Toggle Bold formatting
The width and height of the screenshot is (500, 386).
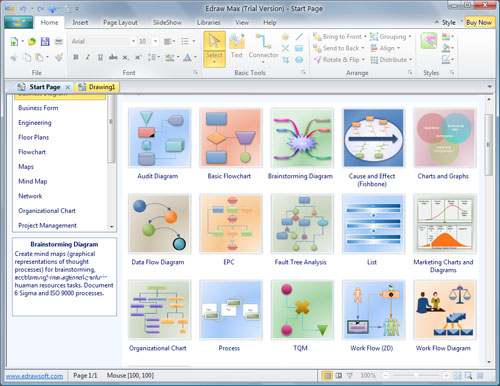point(76,57)
